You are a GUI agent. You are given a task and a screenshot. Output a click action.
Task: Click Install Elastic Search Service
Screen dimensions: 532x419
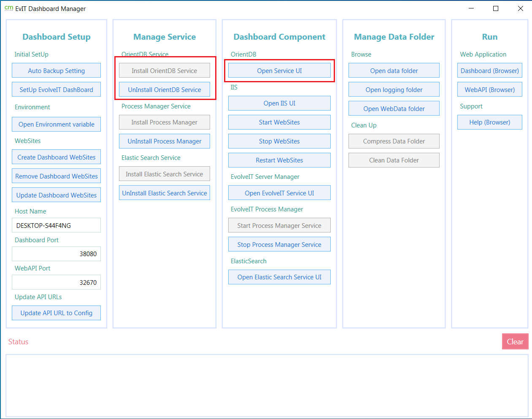(165, 174)
